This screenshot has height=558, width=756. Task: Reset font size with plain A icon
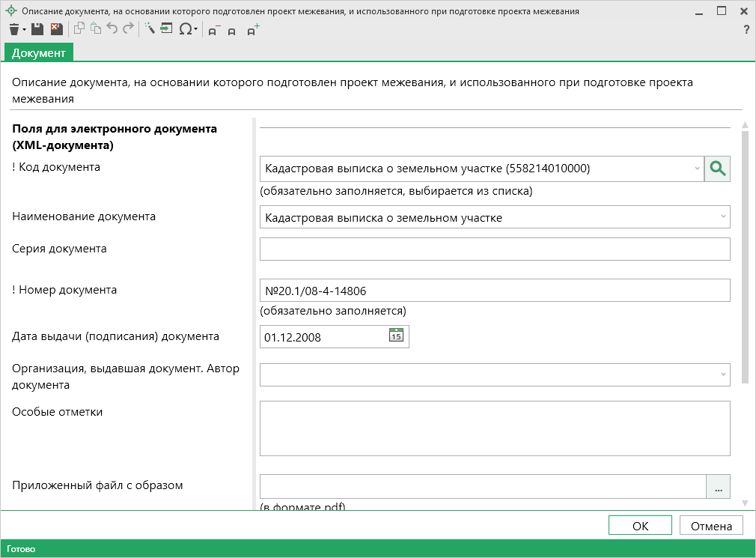pos(232,31)
